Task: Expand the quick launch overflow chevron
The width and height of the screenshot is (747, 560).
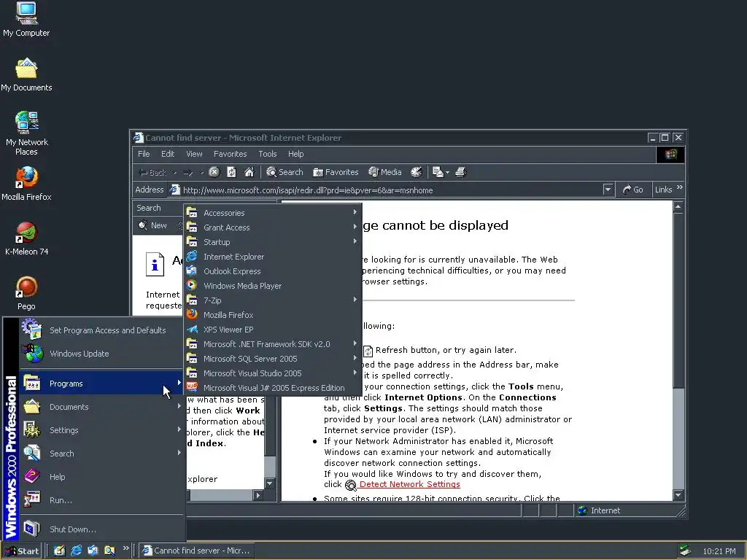Action: (125, 548)
